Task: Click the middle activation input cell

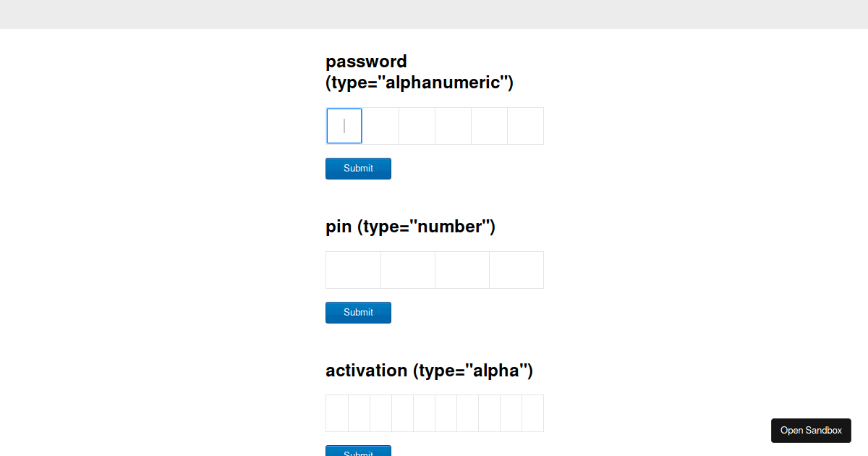Action: 435,413
